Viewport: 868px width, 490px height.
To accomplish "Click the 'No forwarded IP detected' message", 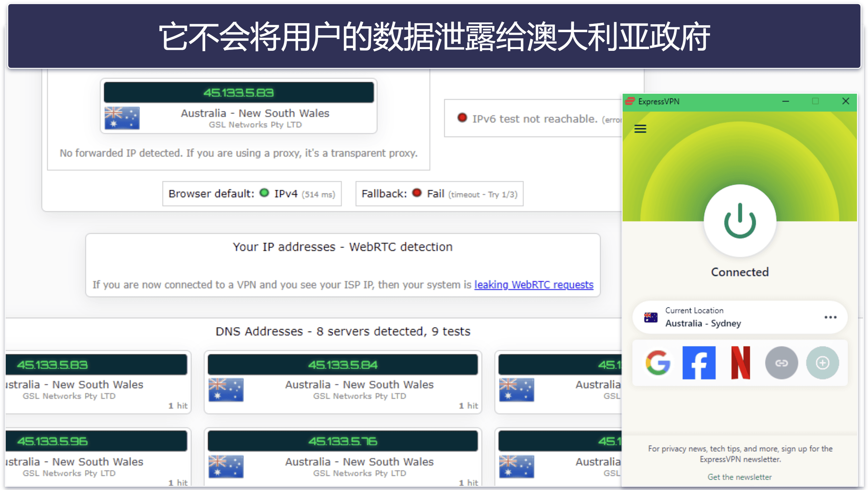I will [x=238, y=153].
